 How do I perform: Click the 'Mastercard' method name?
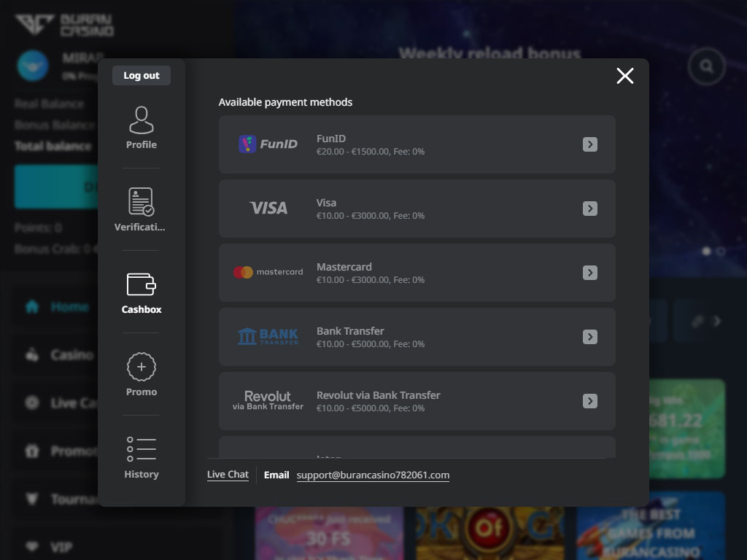pyautogui.click(x=344, y=267)
